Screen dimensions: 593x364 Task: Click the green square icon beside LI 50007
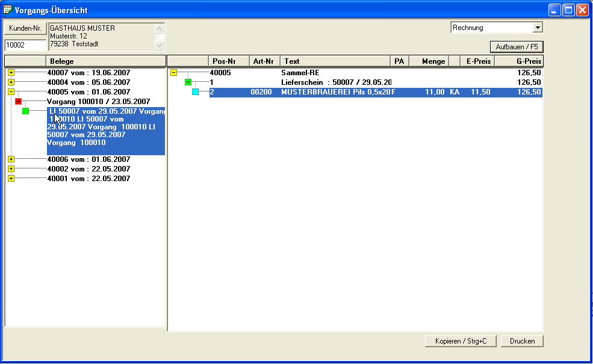[25, 111]
